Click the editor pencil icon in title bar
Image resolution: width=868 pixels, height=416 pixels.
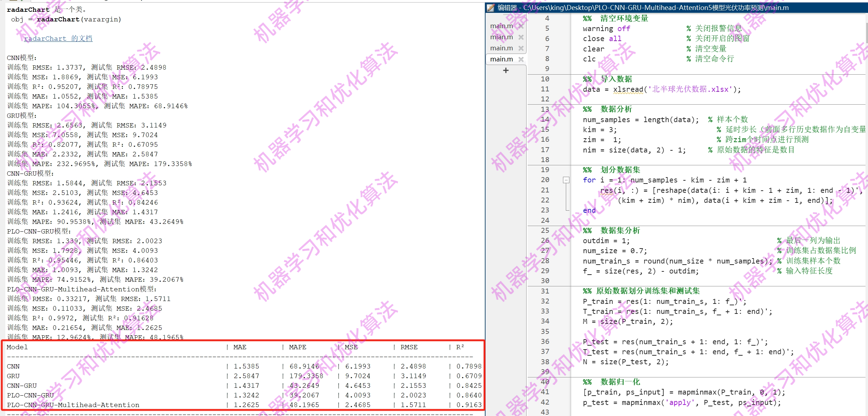click(491, 7)
